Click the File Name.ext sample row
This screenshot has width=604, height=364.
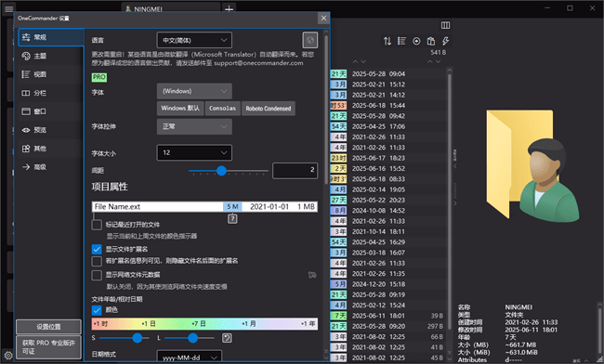tap(204, 207)
